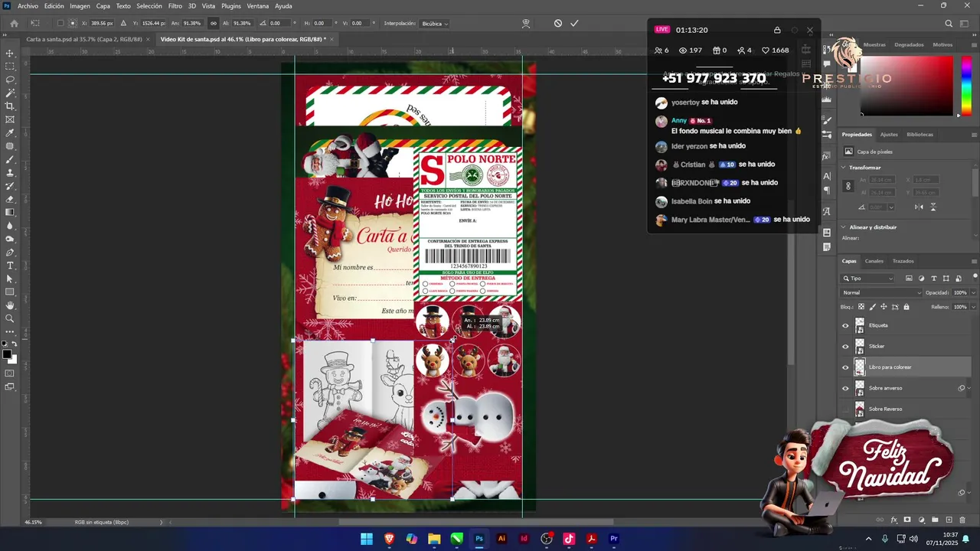
Task: Switch to the Trazados tab
Action: 903,261
